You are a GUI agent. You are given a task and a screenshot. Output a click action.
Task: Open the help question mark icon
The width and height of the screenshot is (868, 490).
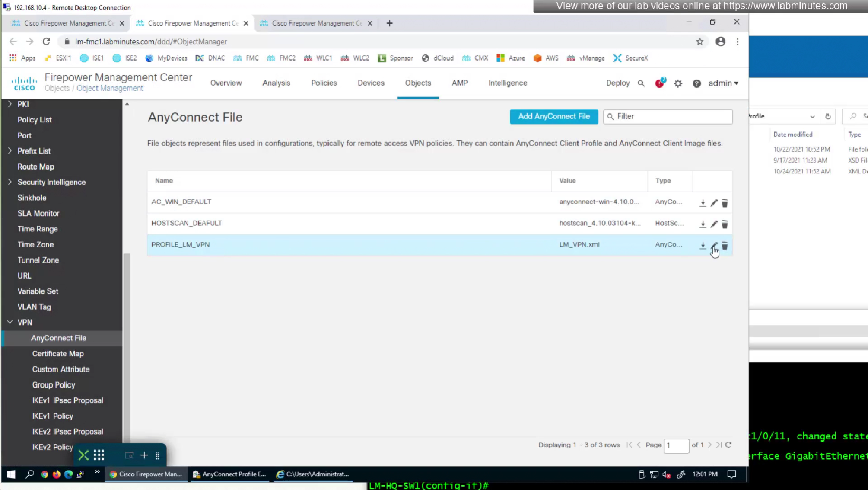click(x=696, y=83)
